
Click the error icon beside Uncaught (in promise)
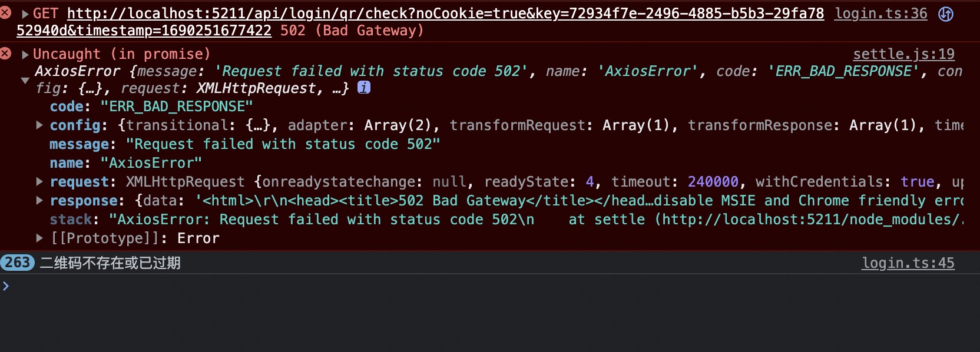click(6, 54)
